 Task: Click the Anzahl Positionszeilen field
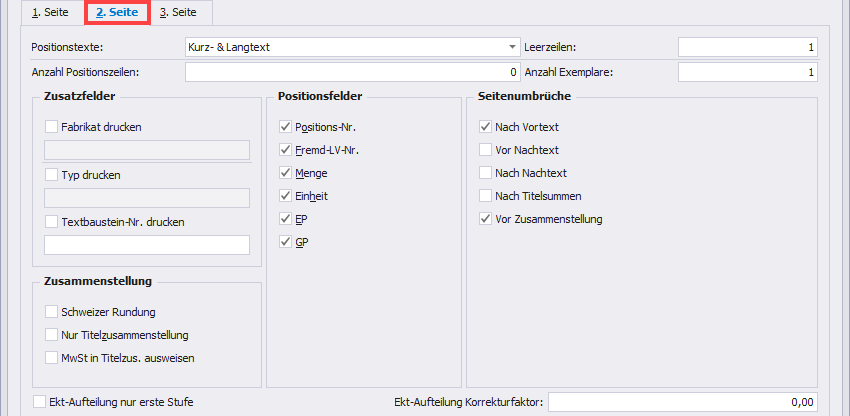tap(351, 72)
